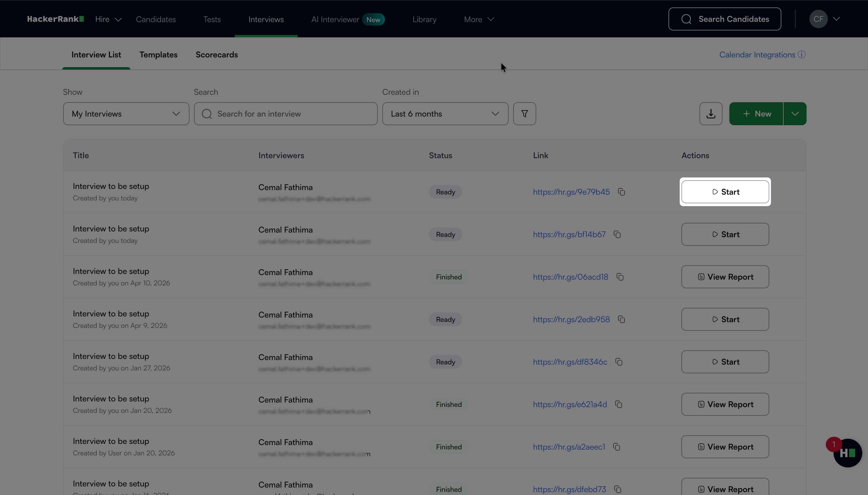Click the filter funnel icon

[524, 113]
